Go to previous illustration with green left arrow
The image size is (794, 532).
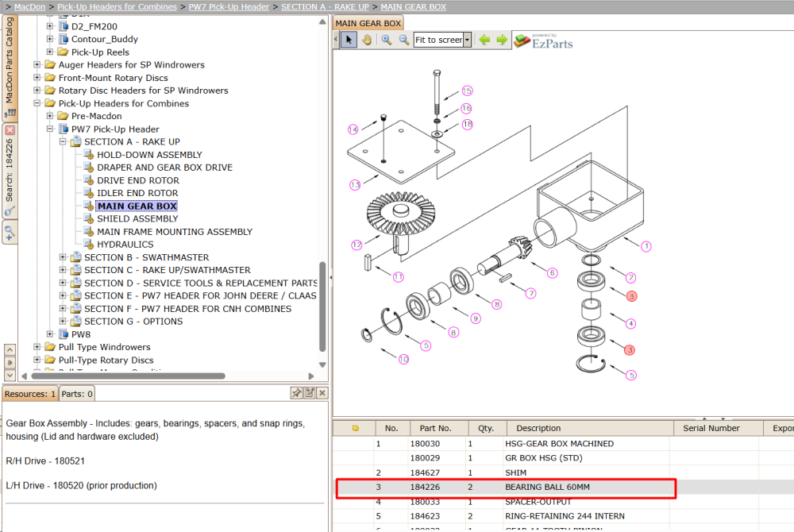484,40
